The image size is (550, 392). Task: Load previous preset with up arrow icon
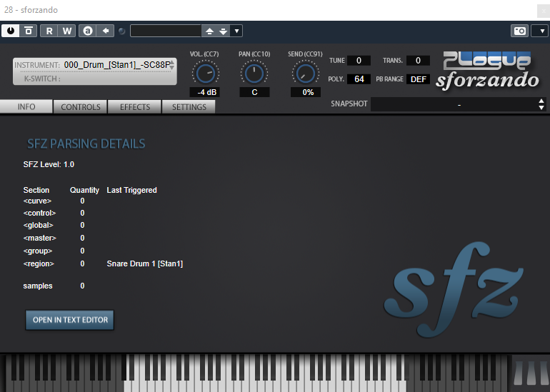209,31
